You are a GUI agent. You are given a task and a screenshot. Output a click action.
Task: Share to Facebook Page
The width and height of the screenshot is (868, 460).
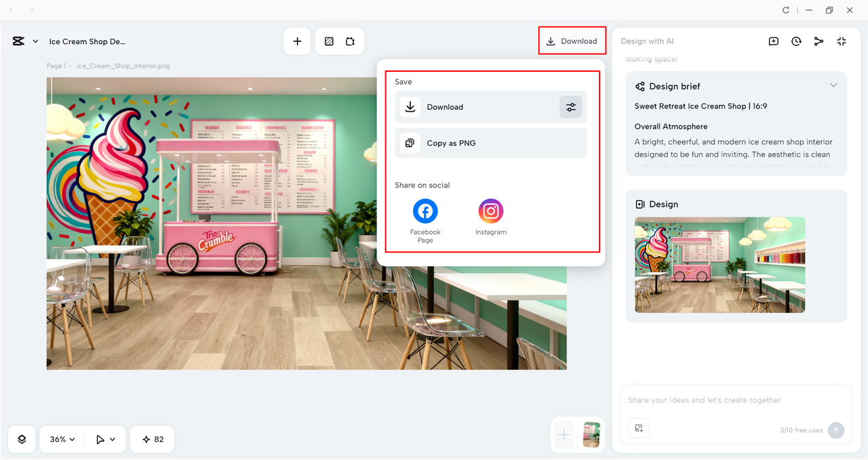point(425,221)
